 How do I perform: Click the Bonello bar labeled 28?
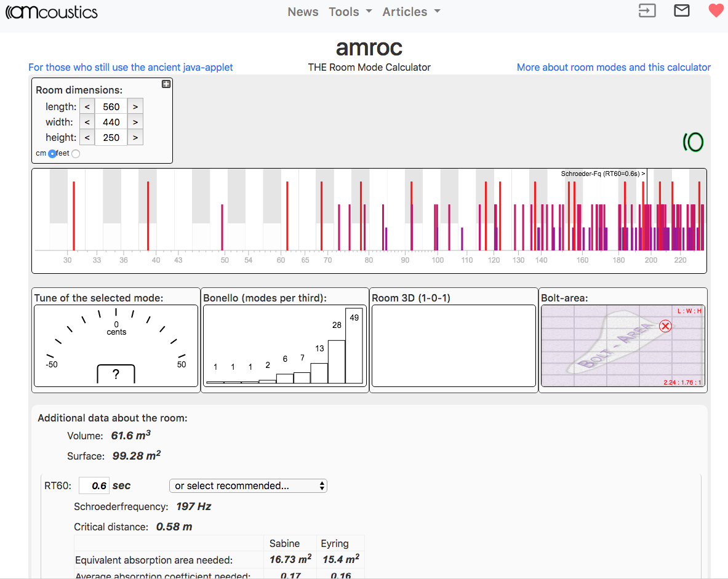tap(337, 362)
